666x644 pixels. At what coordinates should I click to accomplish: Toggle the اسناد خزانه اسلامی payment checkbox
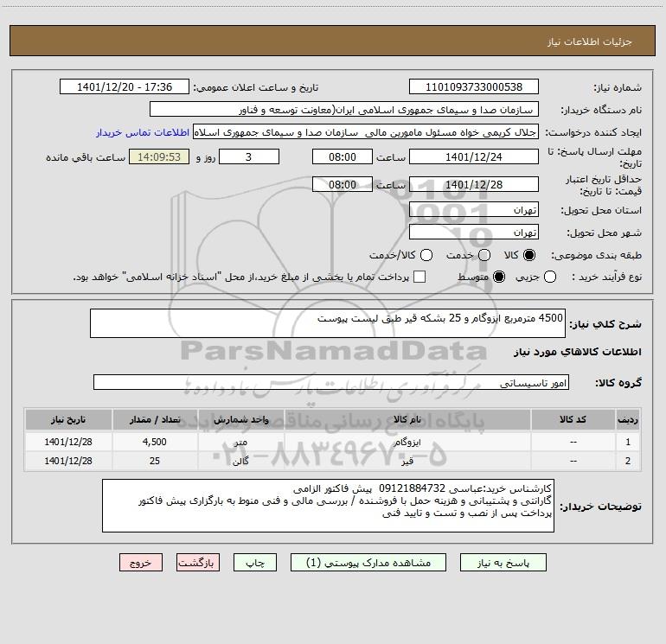click(419, 277)
